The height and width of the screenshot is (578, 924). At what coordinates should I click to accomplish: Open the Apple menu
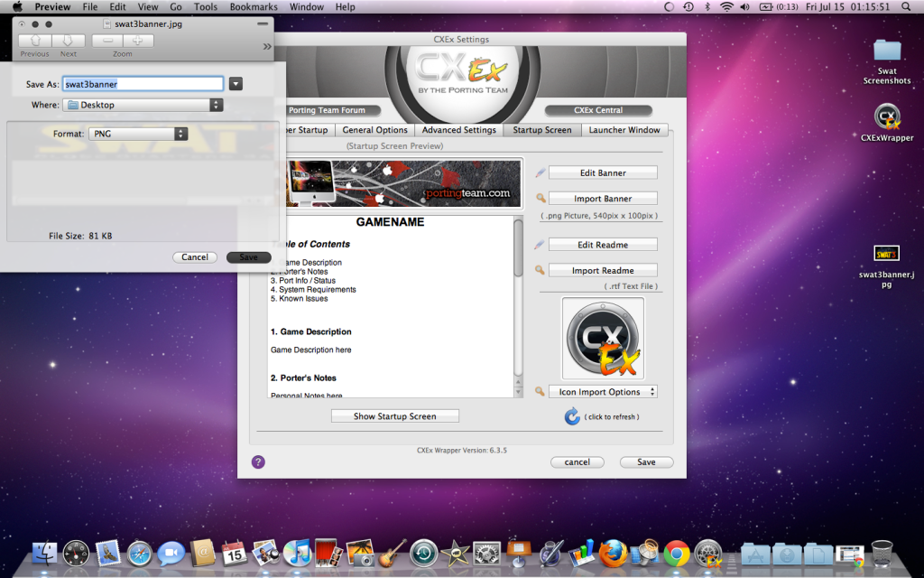[17, 7]
